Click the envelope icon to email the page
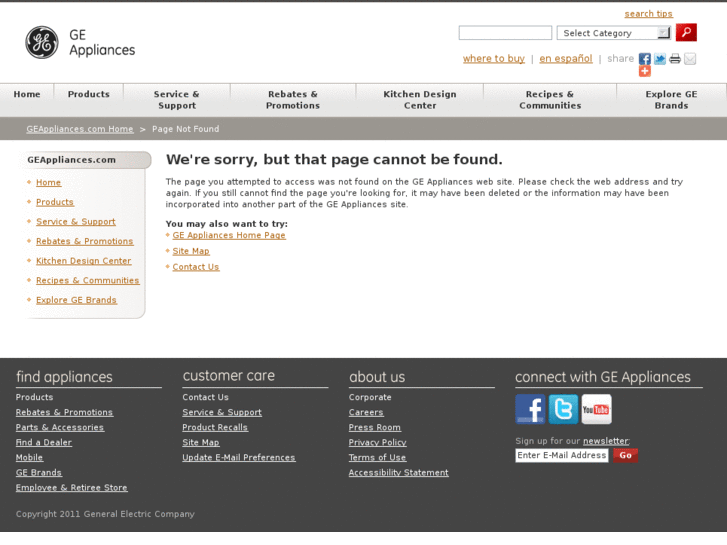 690,59
